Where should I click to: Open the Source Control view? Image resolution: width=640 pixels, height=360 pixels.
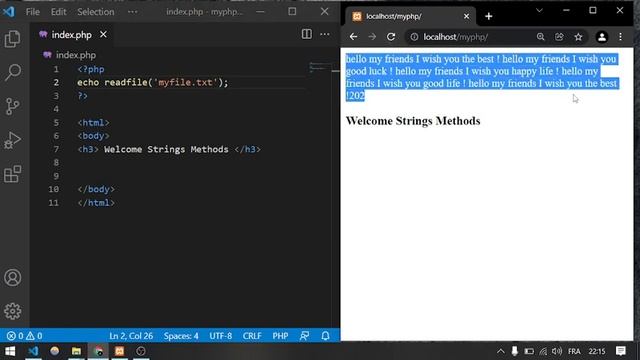coord(13,106)
